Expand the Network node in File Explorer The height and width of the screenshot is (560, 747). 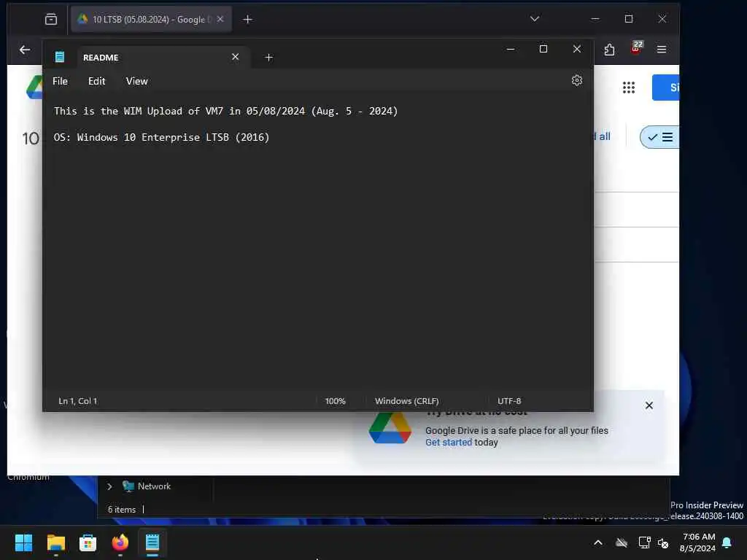pyautogui.click(x=109, y=486)
